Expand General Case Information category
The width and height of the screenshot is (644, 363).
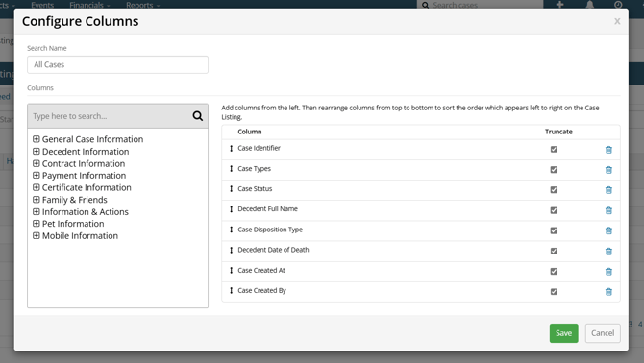(x=37, y=139)
